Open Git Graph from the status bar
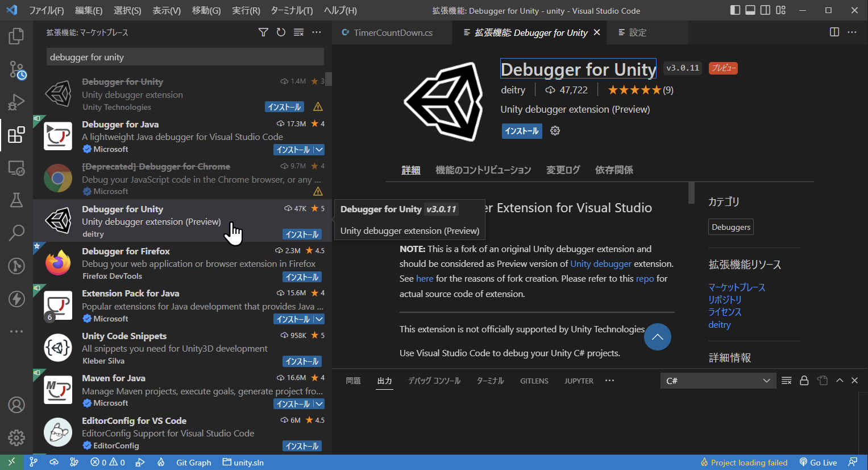Viewport: 868px width, 470px height. 193,462
